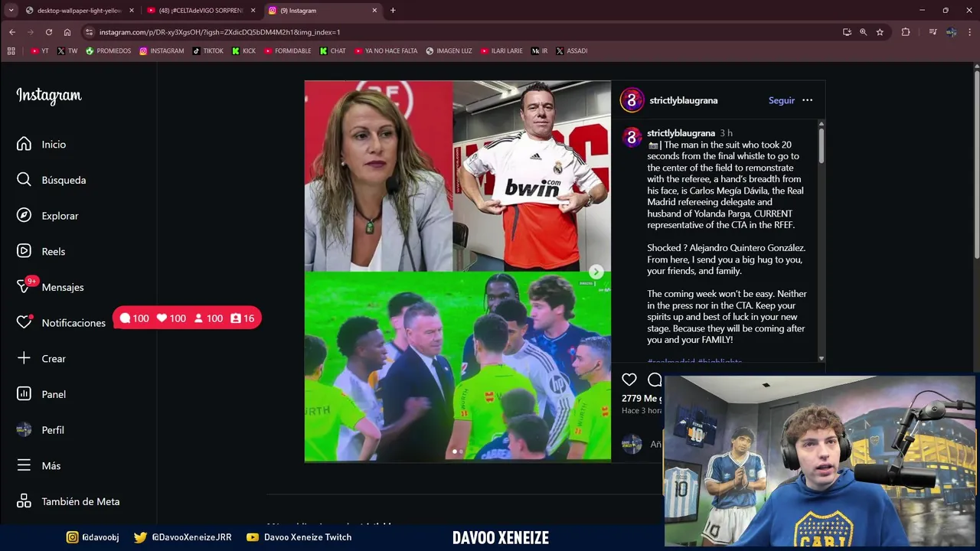
Task: Open Notificaciones heart icon
Action: 24,322
